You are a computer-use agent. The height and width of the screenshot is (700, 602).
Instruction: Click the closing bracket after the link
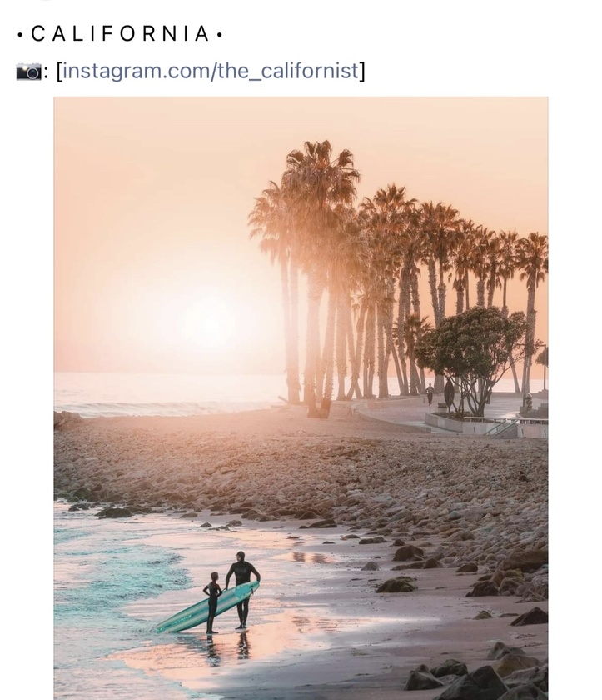click(x=362, y=72)
